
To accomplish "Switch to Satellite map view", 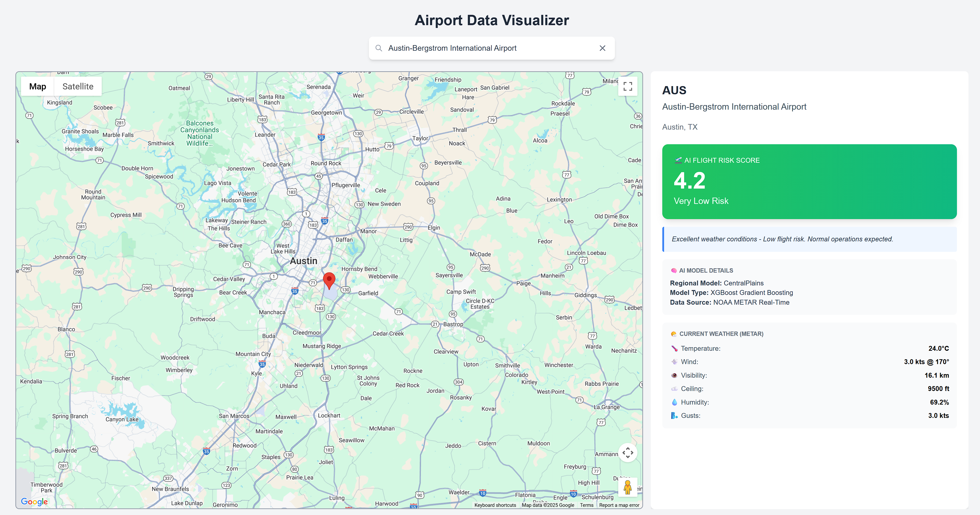I will 78,86.
